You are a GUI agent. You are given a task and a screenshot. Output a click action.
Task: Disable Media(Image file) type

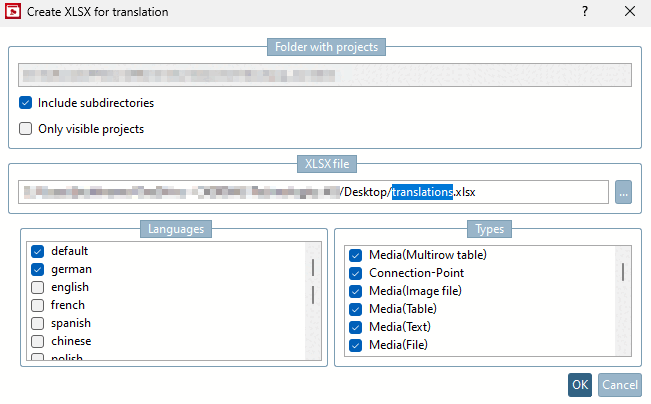[x=355, y=291]
